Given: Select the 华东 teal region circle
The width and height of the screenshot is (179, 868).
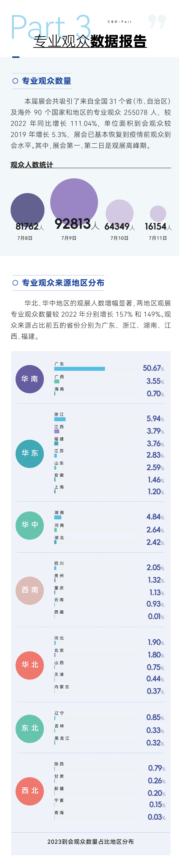Looking at the screenshot, I should click(30, 453).
